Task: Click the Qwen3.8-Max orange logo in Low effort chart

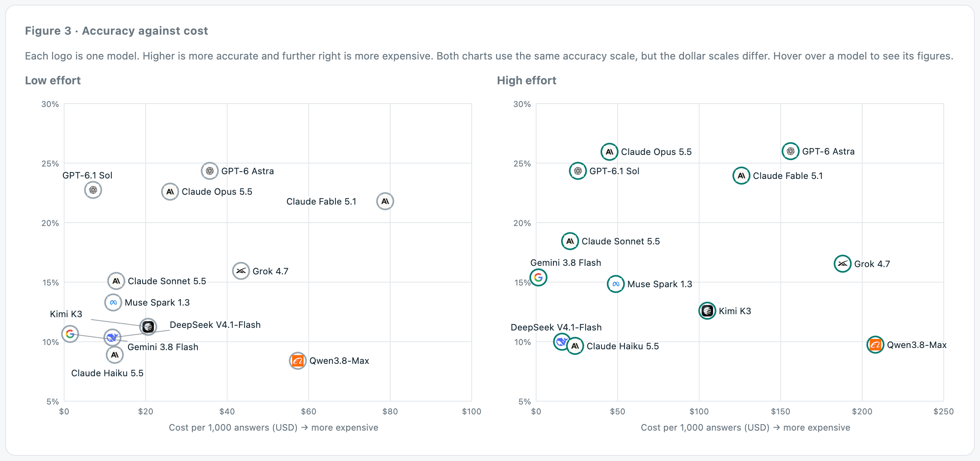Action: click(x=298, y=361)
